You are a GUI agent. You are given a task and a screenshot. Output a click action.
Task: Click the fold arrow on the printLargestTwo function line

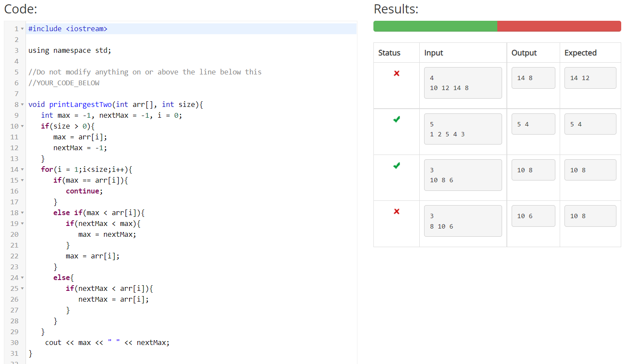(x=23, y=104)
